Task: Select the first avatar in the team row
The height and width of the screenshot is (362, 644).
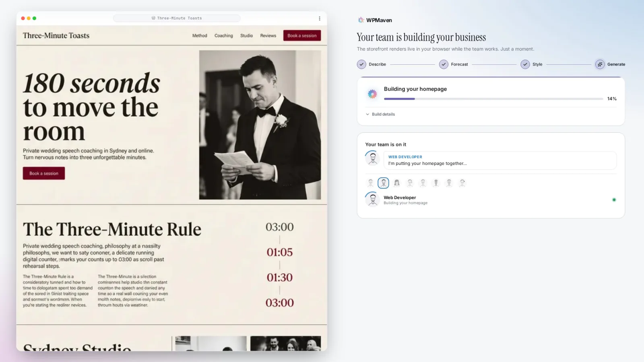Action: coord(371,183)
